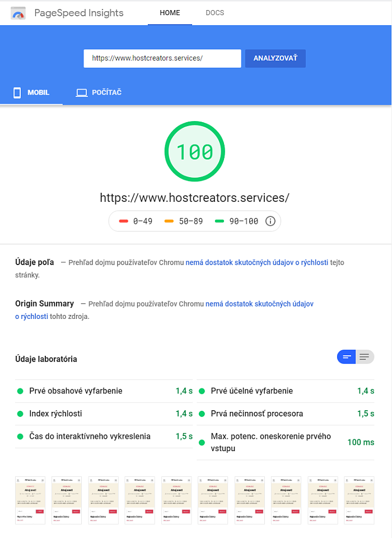
Task: Toggle compact lab data view
Action: click(x=347, y=357)
